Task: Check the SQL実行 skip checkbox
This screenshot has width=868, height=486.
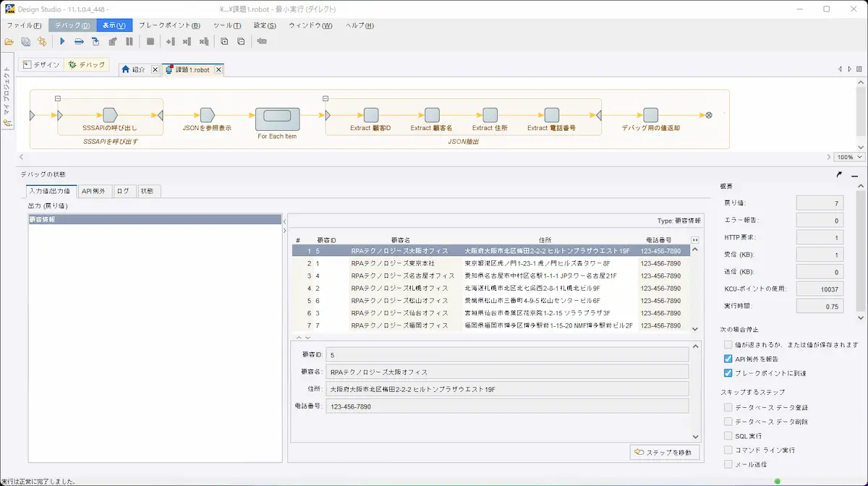Action: (x=728, y=436)
